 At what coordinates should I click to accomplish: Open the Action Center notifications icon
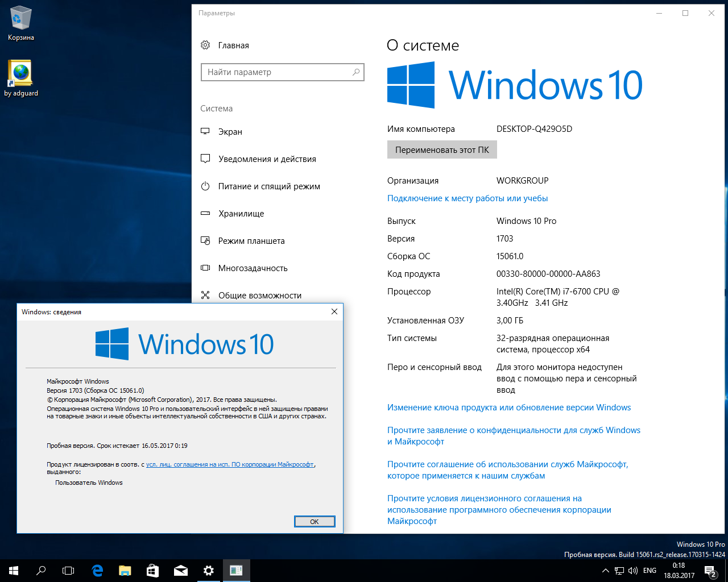coord(710,571)
